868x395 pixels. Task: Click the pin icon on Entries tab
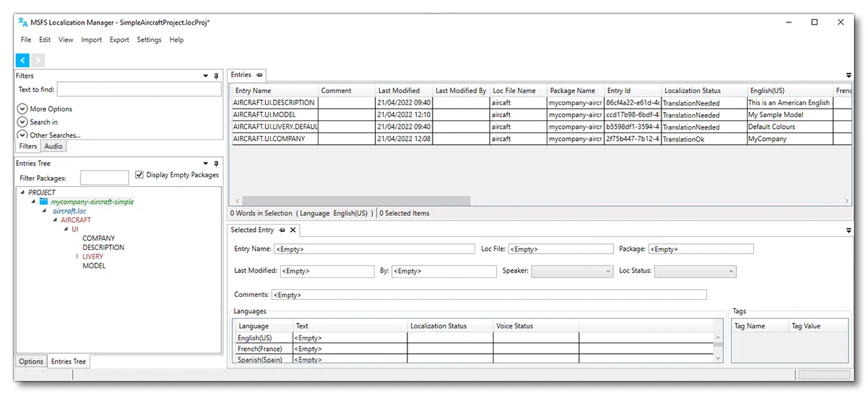tap(259, 75)
